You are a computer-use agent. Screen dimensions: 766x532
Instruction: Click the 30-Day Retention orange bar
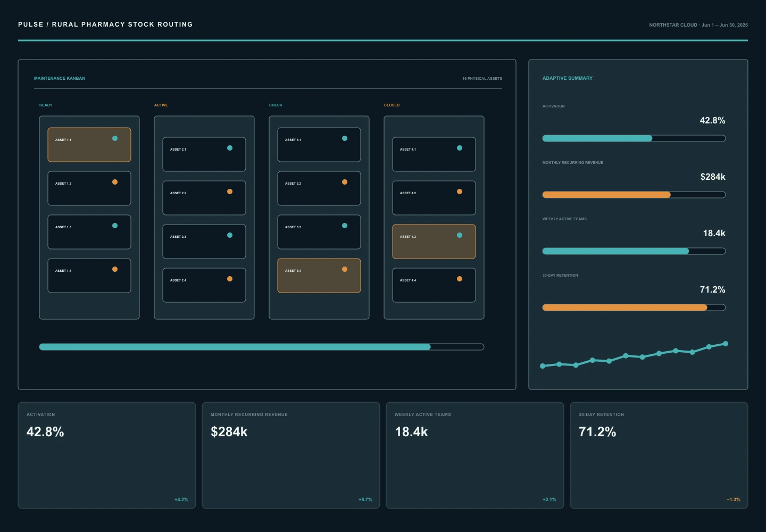[625, 307]
